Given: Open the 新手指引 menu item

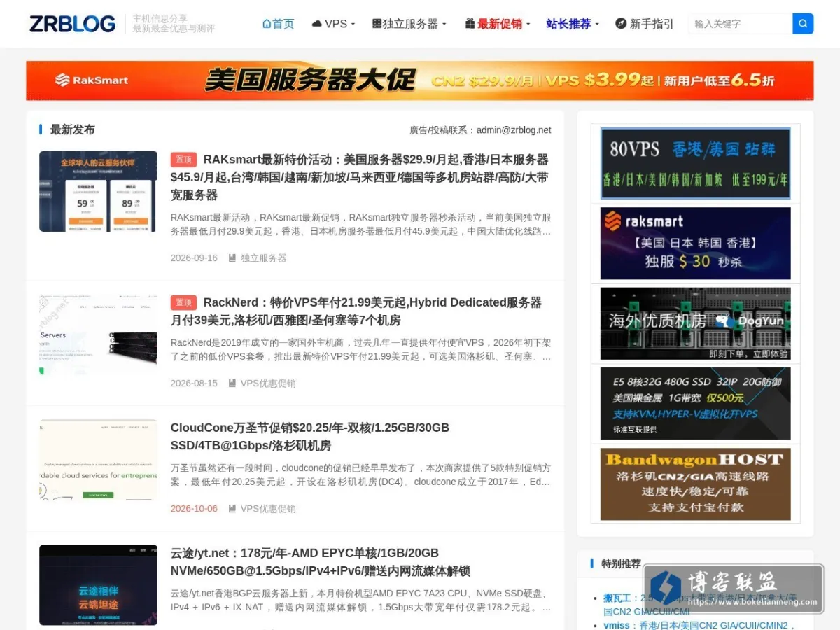Looking at the screenshot, I should pos(645,24).
